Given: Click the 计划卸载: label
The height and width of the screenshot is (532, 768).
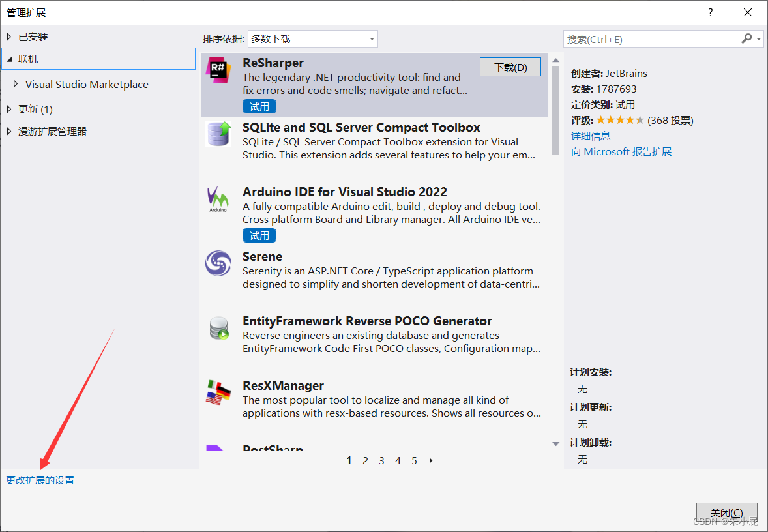Looking at the screenshot, I should pyautogui.click(x=591, y=443).
